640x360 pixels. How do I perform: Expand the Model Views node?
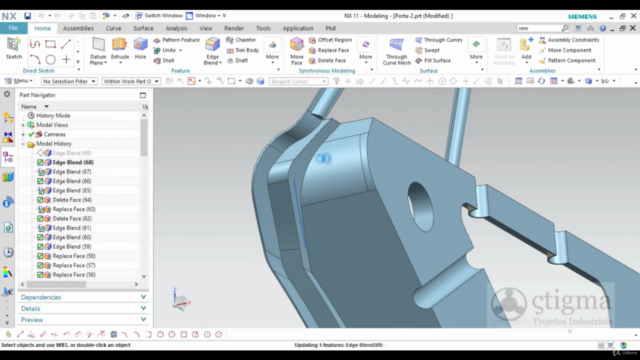23,125
